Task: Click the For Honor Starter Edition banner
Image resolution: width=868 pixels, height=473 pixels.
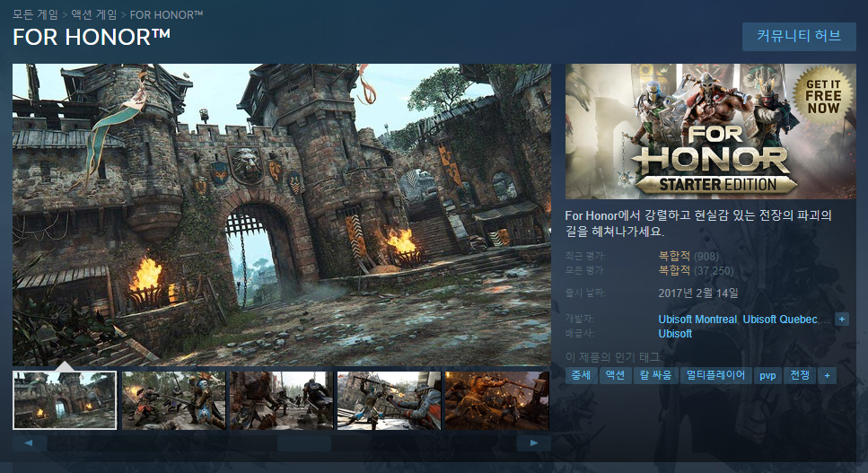Action: tap(710, 131)
